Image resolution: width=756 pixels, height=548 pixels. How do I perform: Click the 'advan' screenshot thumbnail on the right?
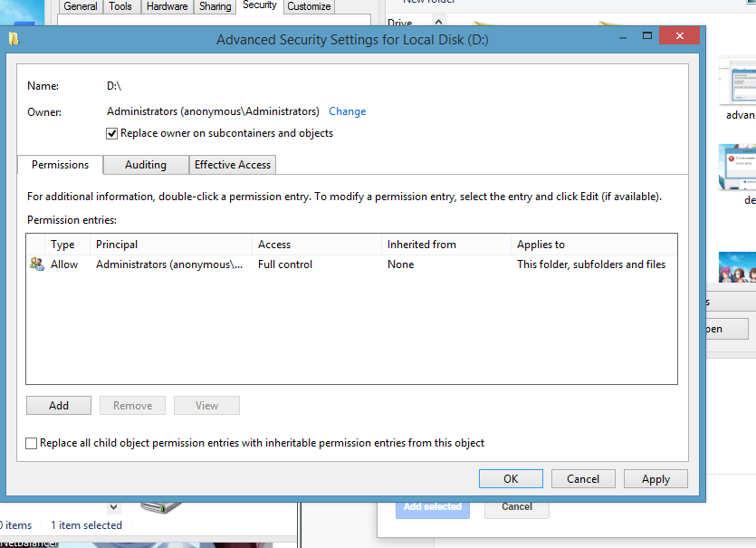tap(738, 81)
